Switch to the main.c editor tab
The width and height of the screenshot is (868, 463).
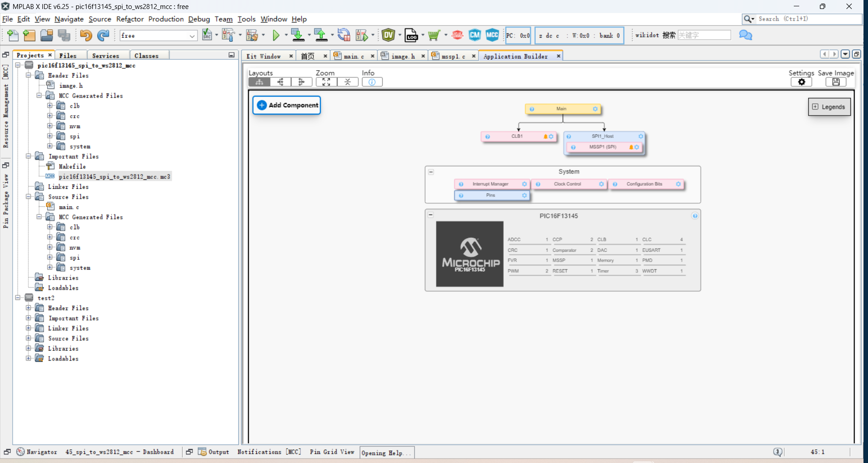[x=353, y=56]
